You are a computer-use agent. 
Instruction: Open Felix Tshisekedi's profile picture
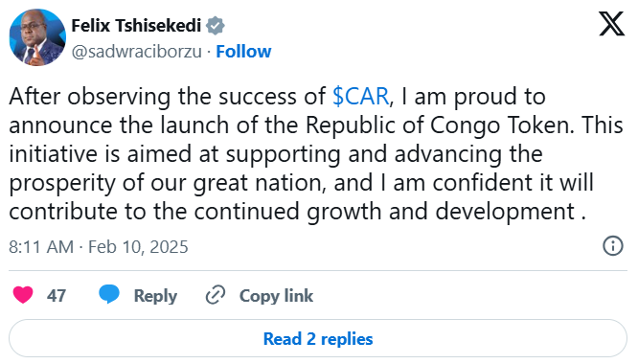coord(37,37)
